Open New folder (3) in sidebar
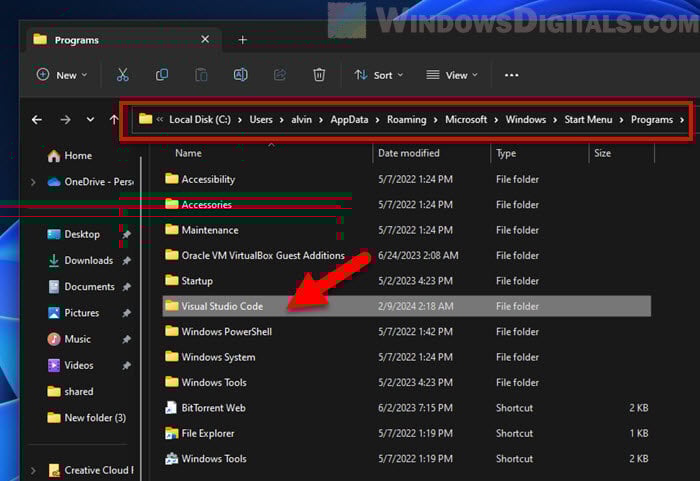This screenshot has width=700, height=481. tap(87, 418)
